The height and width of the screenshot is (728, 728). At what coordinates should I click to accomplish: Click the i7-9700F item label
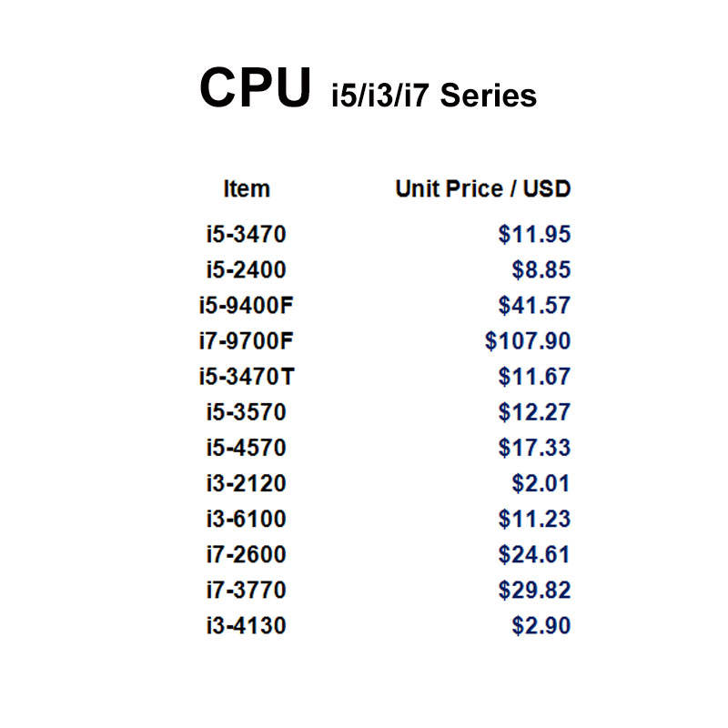pos(246,341)
